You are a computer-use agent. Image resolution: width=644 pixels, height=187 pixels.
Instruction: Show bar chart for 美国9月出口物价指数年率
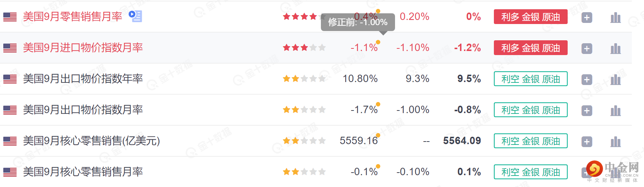[x=615, y=79]
